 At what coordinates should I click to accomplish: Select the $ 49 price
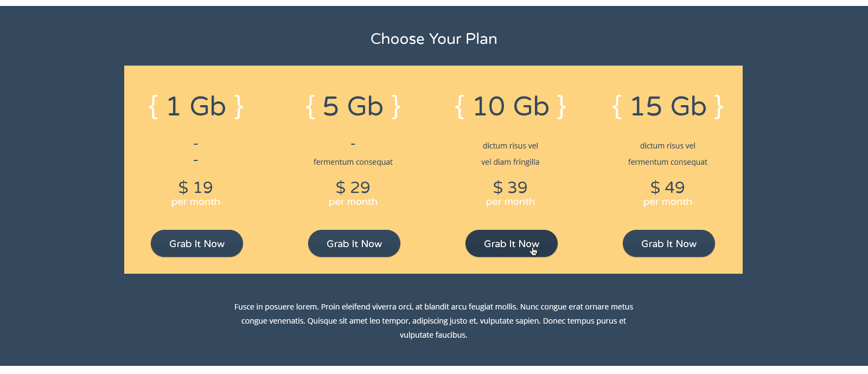coord(668,188)
